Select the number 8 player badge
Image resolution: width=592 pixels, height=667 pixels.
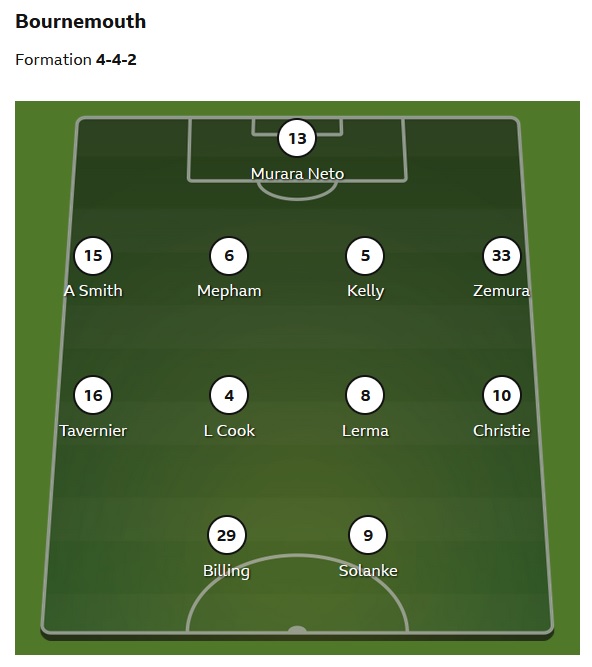365,395
